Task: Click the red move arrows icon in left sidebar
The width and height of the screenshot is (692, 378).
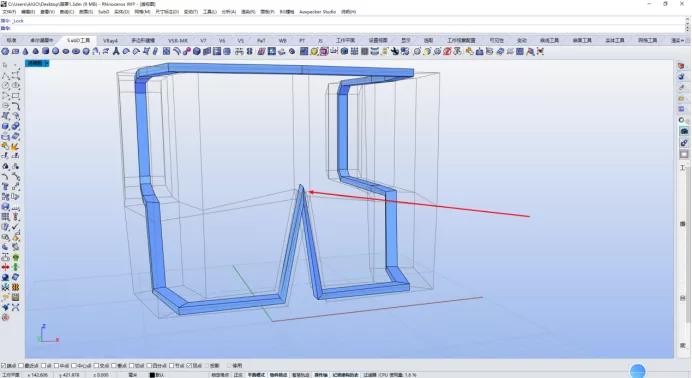Action: (x=5, y=267)
